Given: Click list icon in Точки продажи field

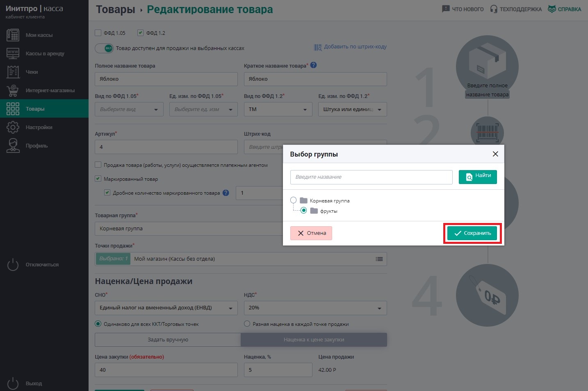Looking at the screenshot, I should pyautogui.click(x=379, y=259).
